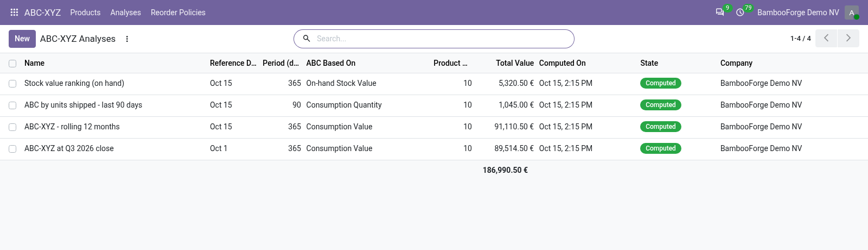Click total value '91,110.50 €'
The image size is (868, 250).
click(514, 127)
